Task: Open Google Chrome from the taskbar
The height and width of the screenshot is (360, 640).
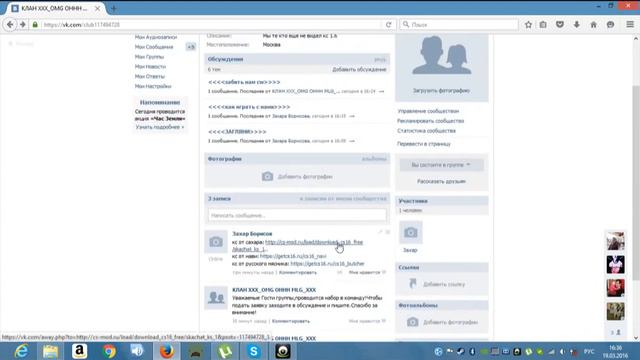Action: tap(109, 351)
